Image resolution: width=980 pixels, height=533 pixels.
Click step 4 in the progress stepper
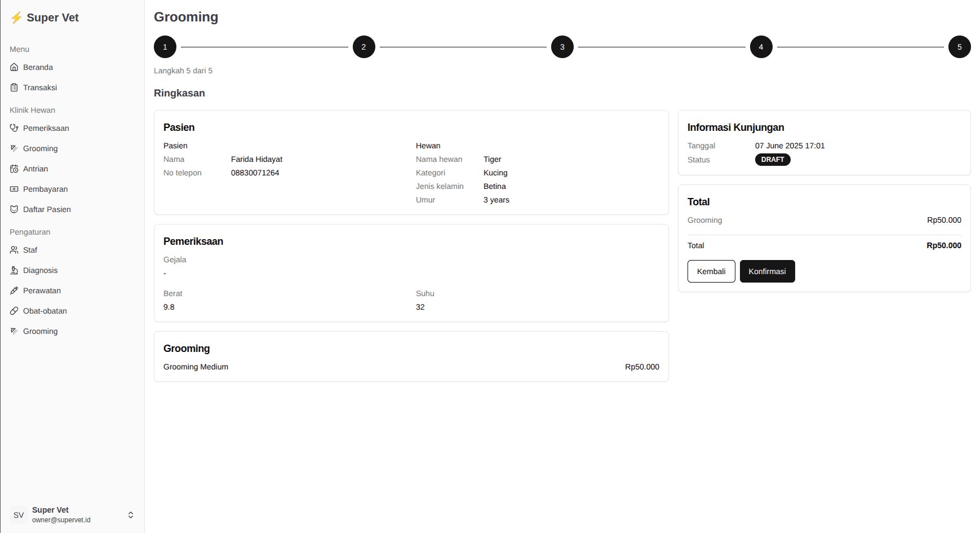pyautogui.click(x=761, y=47)
